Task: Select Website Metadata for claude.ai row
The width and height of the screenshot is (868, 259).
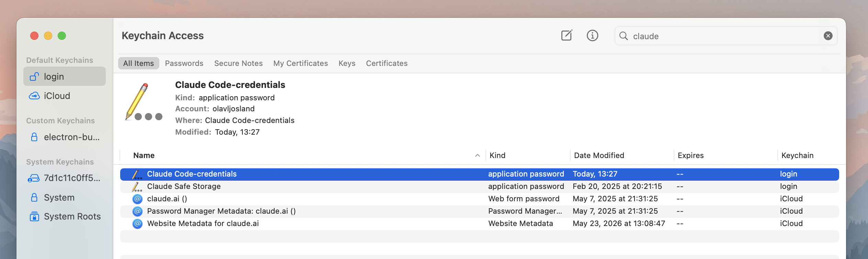Action: tap(479, 224)
